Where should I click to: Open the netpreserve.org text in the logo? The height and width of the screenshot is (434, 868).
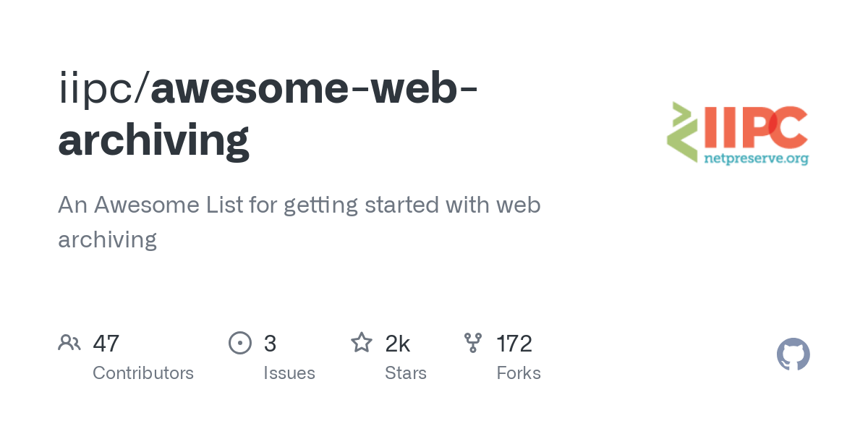(756, 158)
